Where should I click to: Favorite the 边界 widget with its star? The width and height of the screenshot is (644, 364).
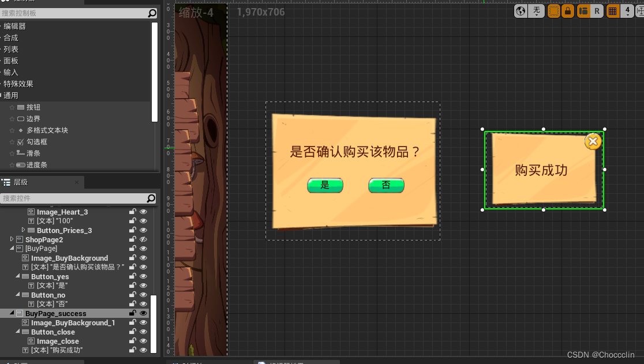coord(12,119)
